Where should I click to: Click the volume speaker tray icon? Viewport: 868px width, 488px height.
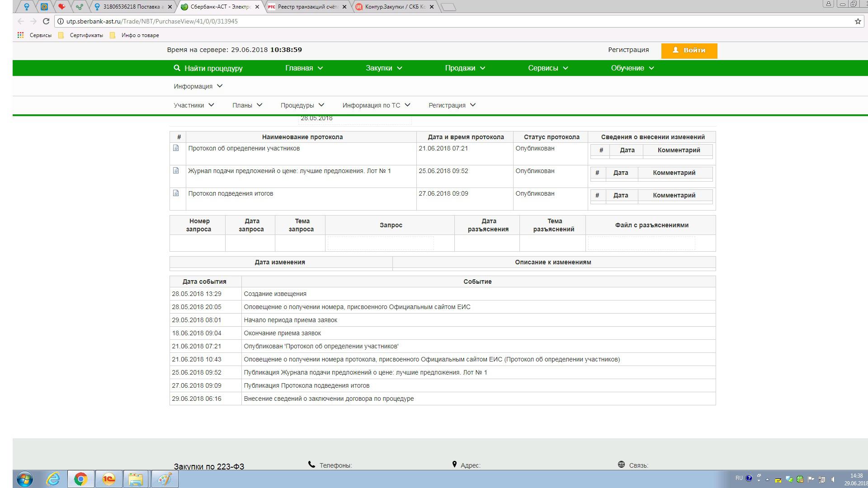point(833,479)
